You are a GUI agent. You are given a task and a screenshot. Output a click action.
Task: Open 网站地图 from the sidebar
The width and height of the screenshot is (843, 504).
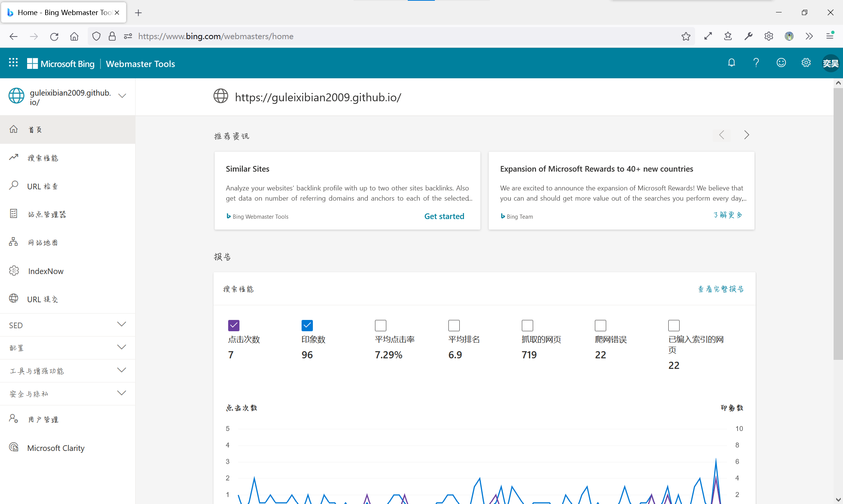click(43, 243)
